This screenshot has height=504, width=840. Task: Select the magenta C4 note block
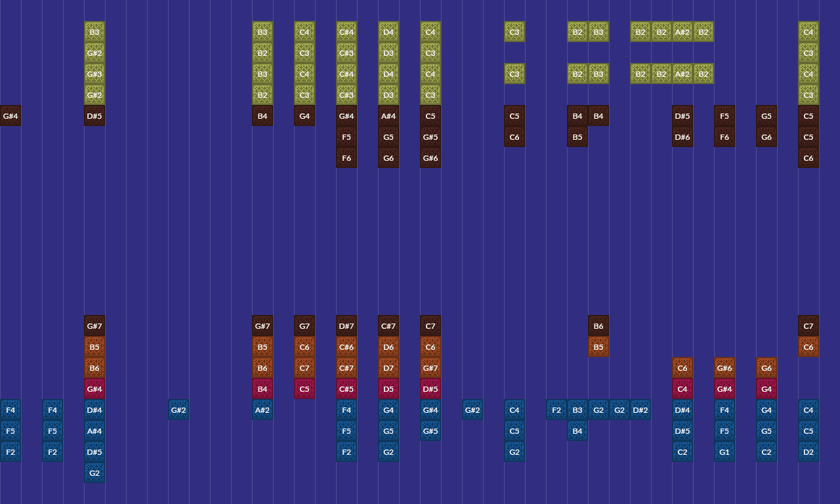[682, 389]
